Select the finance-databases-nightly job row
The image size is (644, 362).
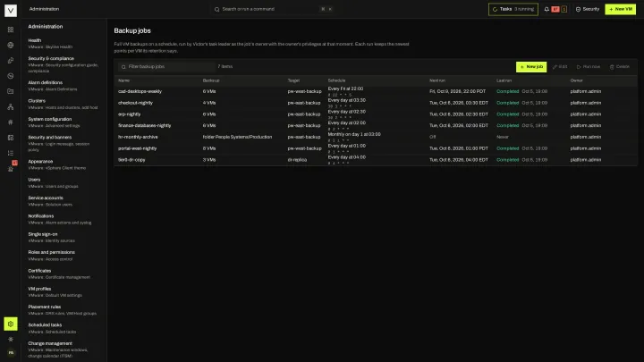(x=376, y=126)
